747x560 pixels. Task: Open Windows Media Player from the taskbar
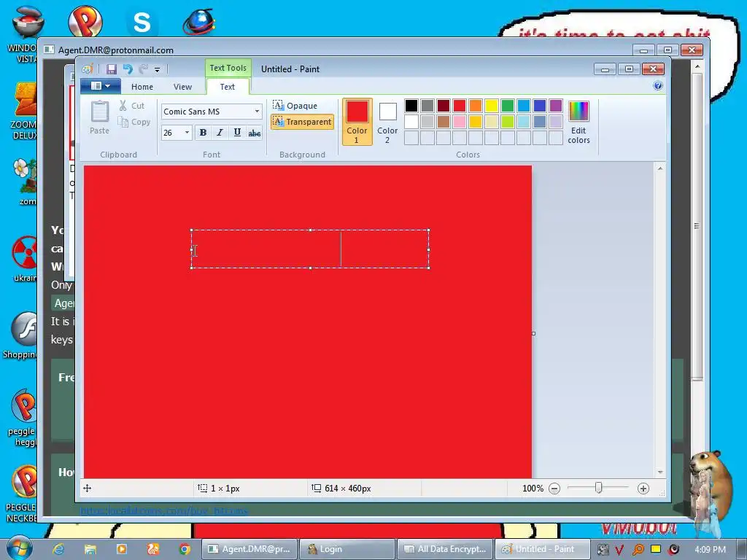122,549
